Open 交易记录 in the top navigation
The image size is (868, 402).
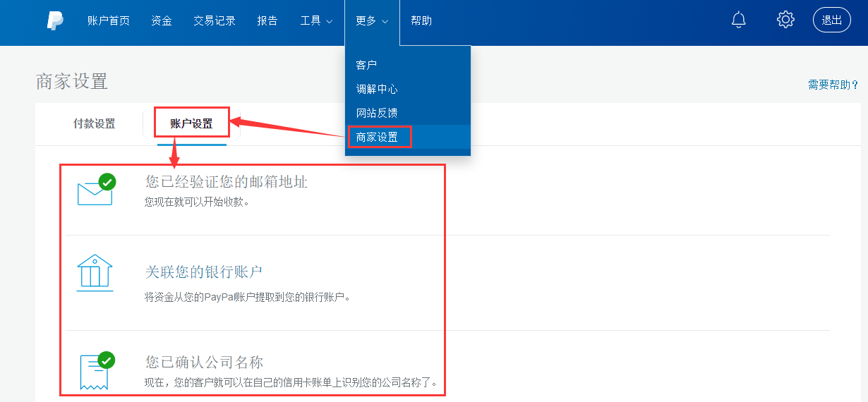(215, 20)
